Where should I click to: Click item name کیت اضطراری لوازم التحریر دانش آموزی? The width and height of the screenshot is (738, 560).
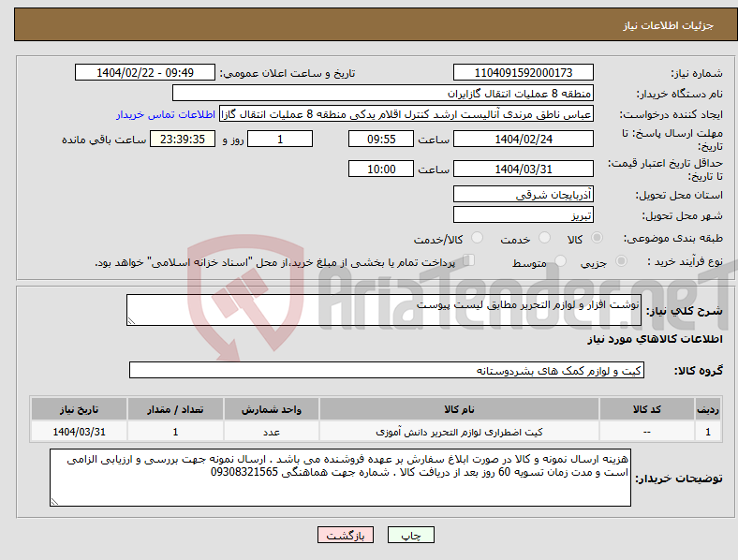(x=459, y=432)
